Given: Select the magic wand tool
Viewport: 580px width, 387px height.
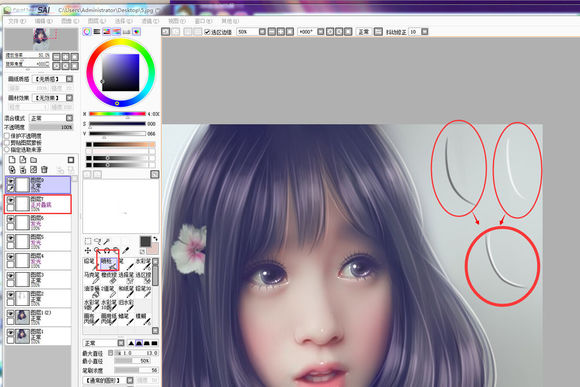Looking at the screenshot, I should pos(107,241).
